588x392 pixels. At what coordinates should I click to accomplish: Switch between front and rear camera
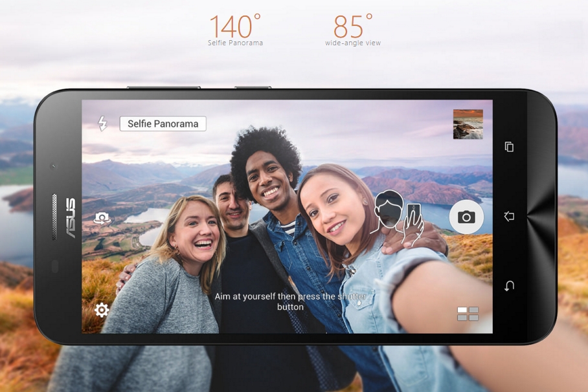[102, 219]
